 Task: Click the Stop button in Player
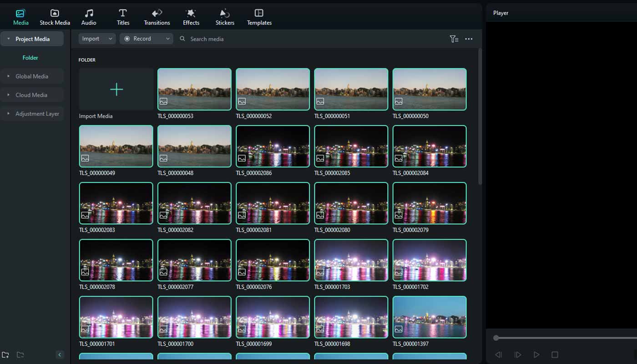point(555,354)
